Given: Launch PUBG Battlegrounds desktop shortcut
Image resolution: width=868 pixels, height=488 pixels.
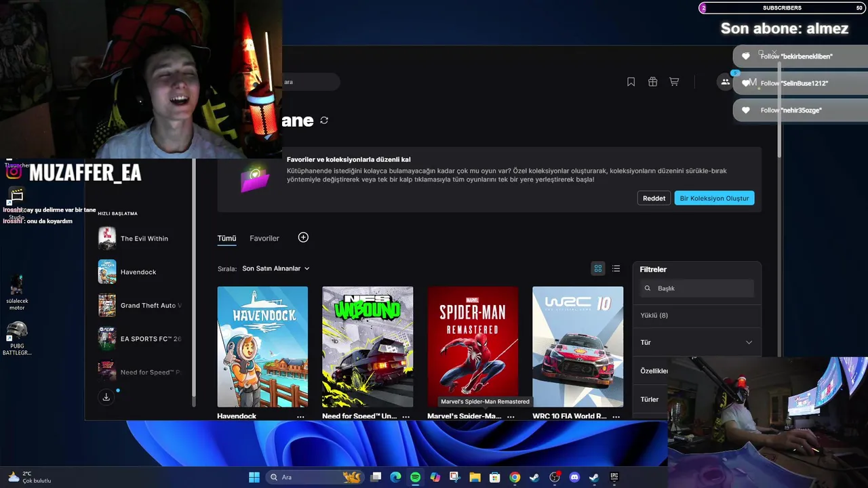Looking at the screenshot, I should (x=17, y=338).
